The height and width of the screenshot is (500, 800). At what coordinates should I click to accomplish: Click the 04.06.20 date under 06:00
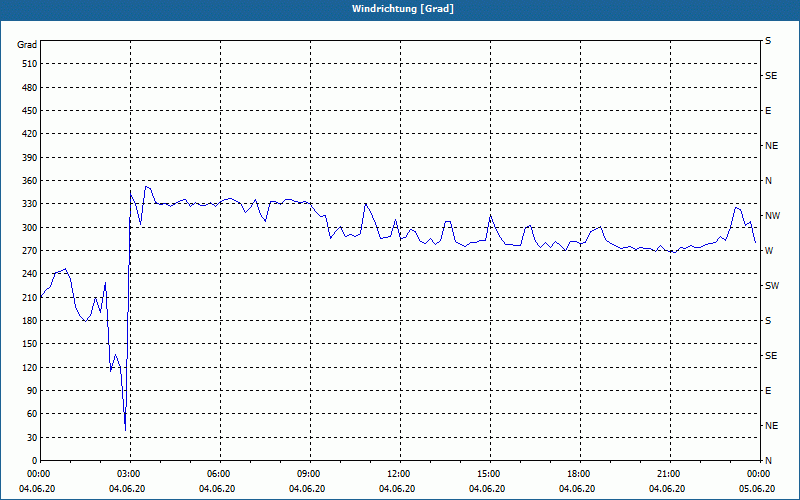pyautogui.click(x=217, y=489)
